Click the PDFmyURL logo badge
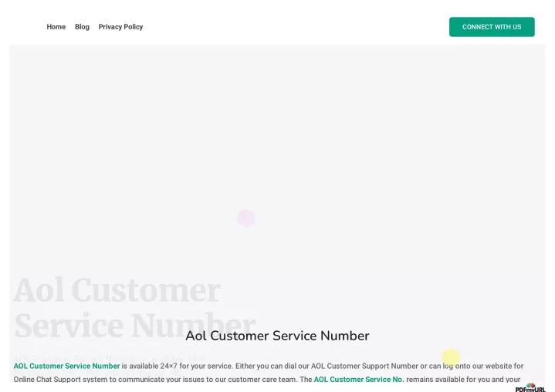 530,387
